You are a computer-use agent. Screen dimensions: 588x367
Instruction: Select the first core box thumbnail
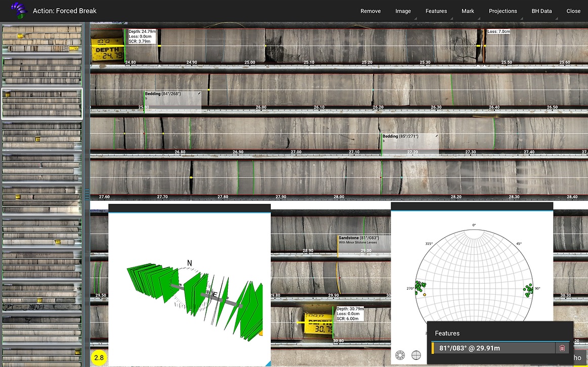pos(42,39)
